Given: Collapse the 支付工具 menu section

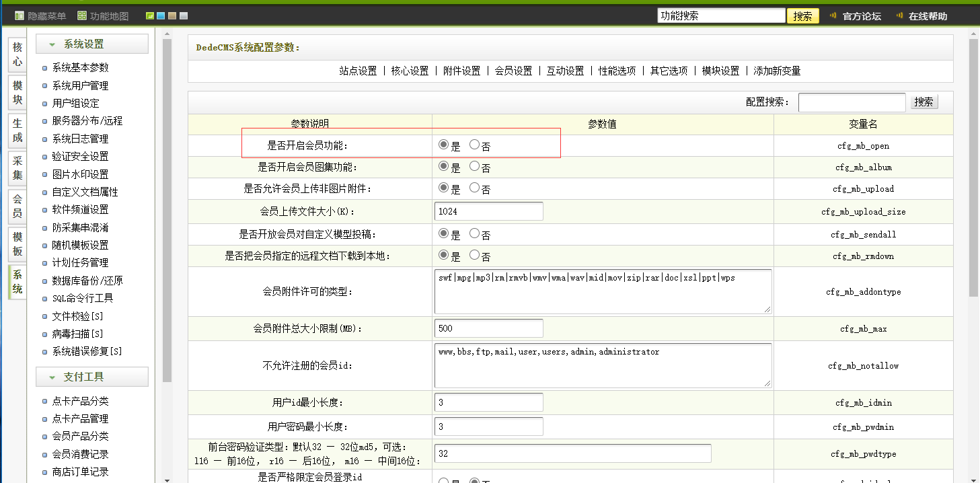Looking at the screenshot, I should [x=92, y=377].
